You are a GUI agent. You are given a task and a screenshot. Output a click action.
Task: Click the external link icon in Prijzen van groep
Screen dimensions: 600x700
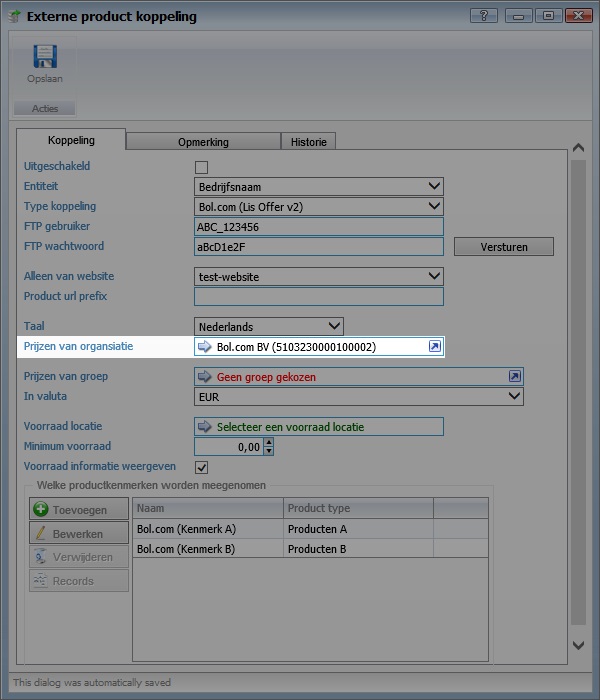point(514,376)
